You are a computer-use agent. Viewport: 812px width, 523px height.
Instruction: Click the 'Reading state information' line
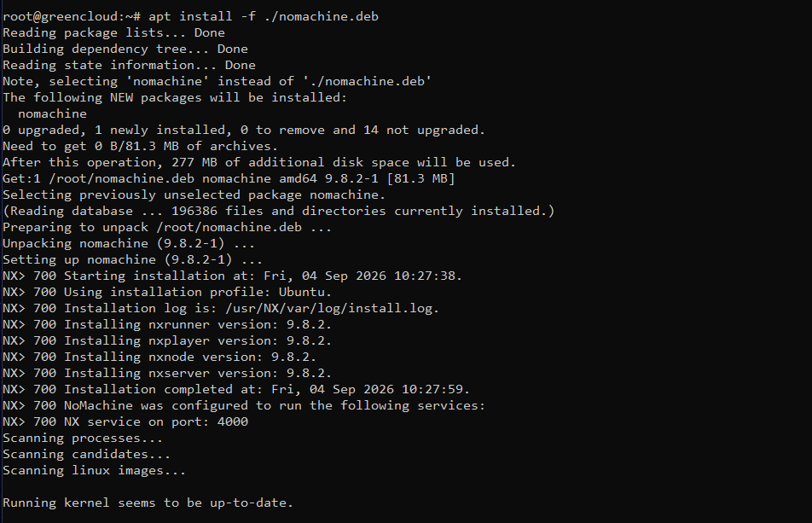coord(129,65)
